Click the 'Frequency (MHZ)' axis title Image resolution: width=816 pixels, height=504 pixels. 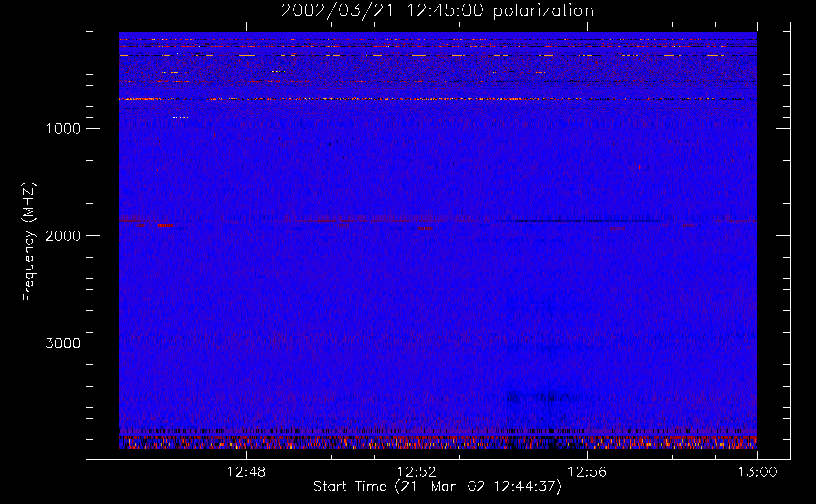coord(29,241)
